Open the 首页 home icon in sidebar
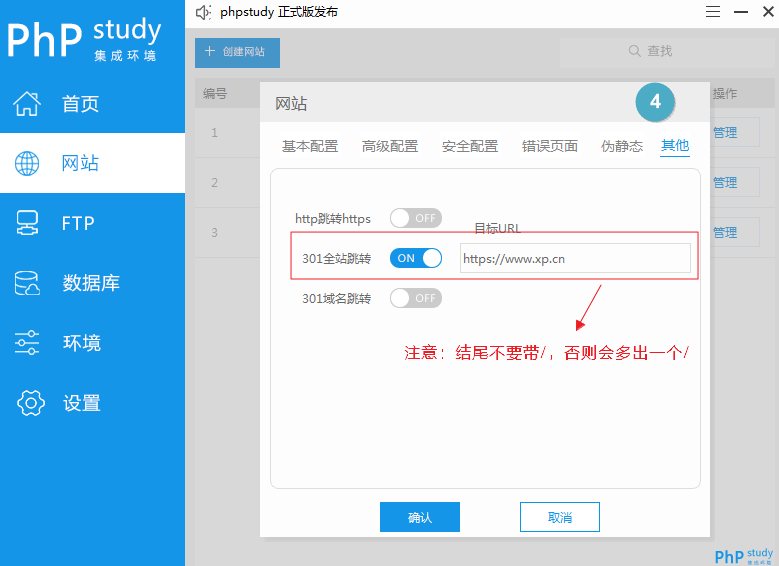779x566 pixels. coord(27,104)
